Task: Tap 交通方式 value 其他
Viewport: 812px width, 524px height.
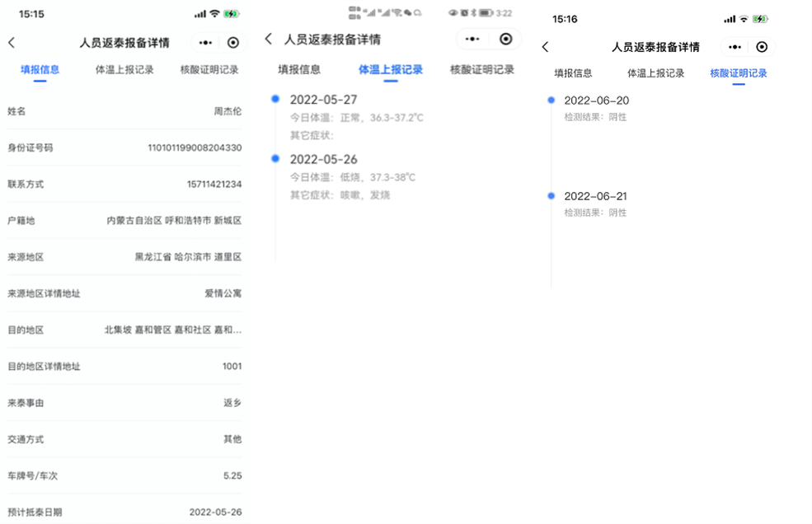Action: [232, 439]
